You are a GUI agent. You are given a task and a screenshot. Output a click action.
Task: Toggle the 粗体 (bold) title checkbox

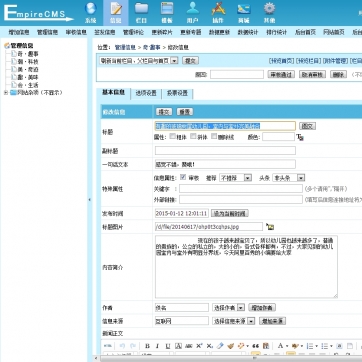(172, 136)
